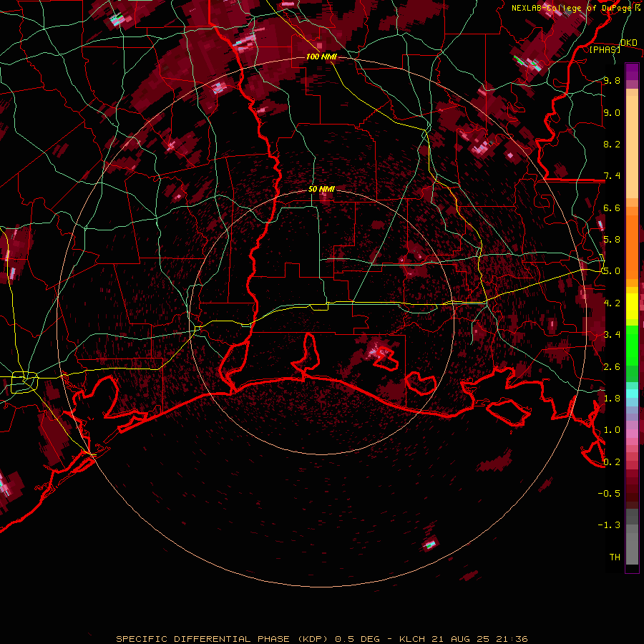Click the -1.3 value on the color scale
The image size is (644, 644).
click(609, 525)
